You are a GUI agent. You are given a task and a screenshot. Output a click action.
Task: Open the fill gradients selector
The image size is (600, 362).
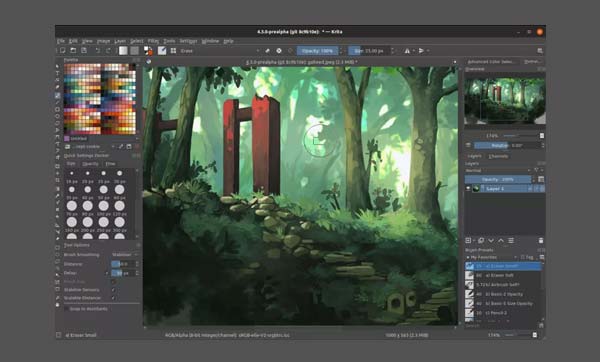[x=123, y=51]
